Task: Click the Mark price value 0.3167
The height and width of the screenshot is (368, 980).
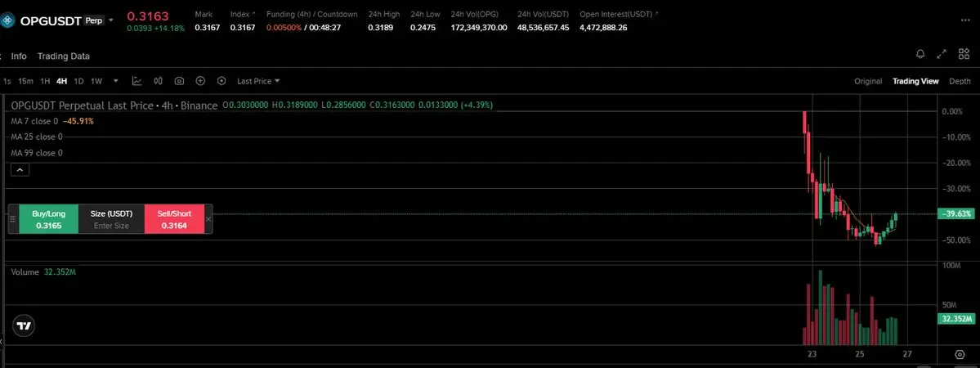Action: point(207,28)
